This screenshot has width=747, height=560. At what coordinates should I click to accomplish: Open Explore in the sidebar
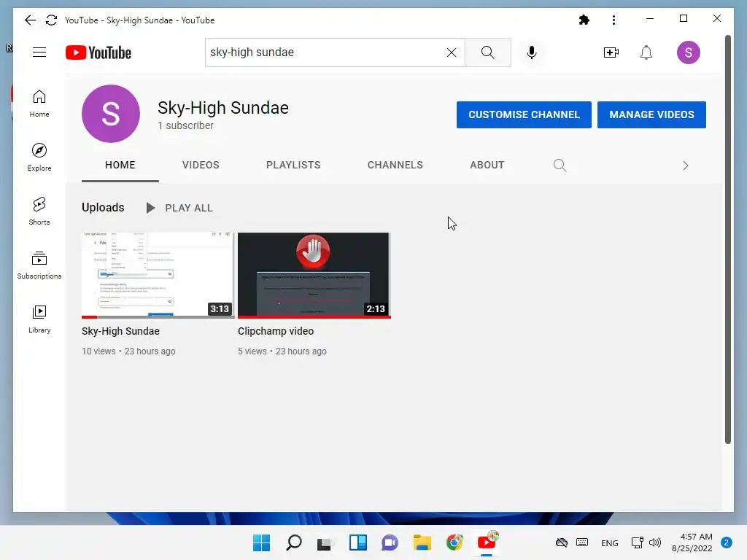[x=39, y=157]
